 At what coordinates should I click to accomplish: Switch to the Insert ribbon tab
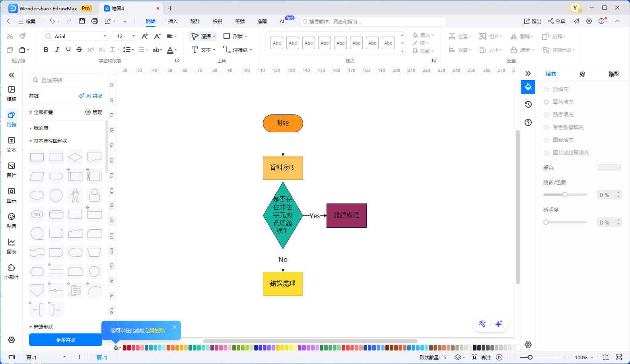pyautogui.click(x=173, y=21)
